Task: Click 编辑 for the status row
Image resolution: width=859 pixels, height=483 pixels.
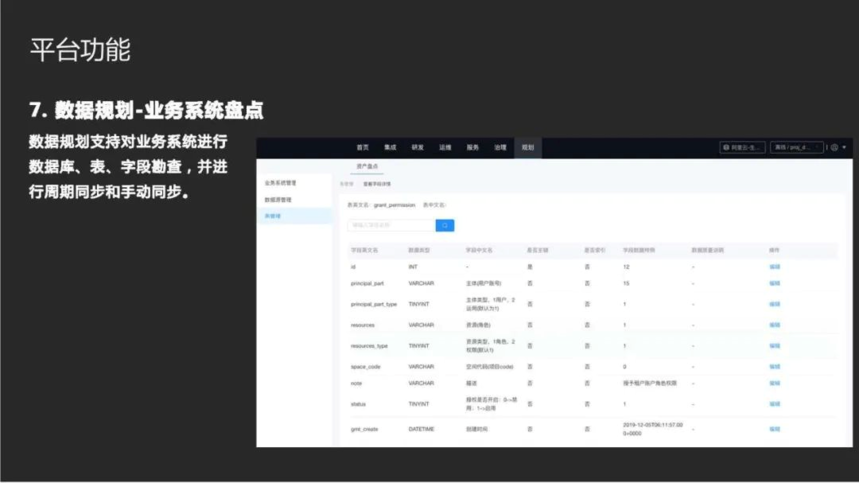Action: [x=775, y=404]
